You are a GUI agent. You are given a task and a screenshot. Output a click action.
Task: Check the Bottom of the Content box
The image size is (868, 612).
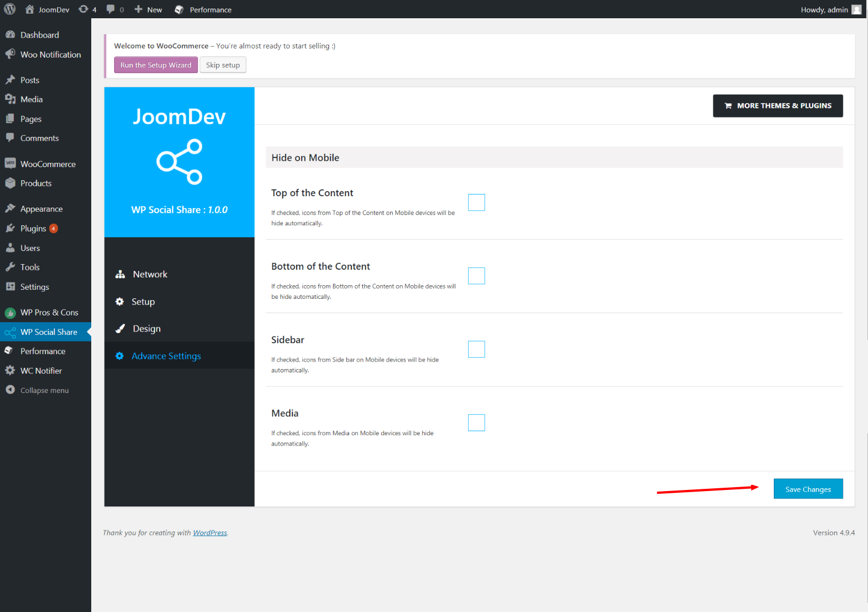[x=476, y=276]
